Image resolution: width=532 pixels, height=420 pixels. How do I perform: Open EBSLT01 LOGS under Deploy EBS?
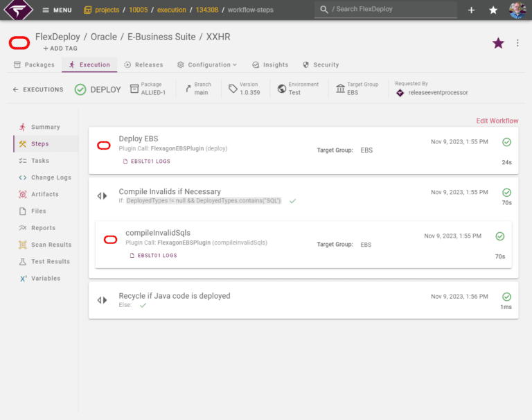coord(147,161)
